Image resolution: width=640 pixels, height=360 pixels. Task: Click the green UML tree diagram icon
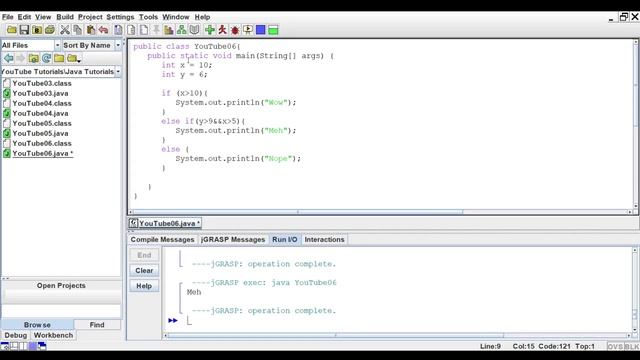pyautogui.click(x=182, y=30)
